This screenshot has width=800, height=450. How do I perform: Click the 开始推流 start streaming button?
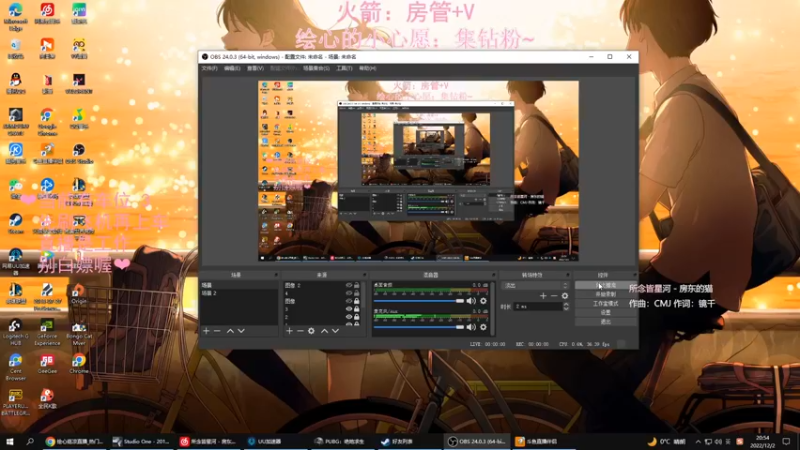606,285
